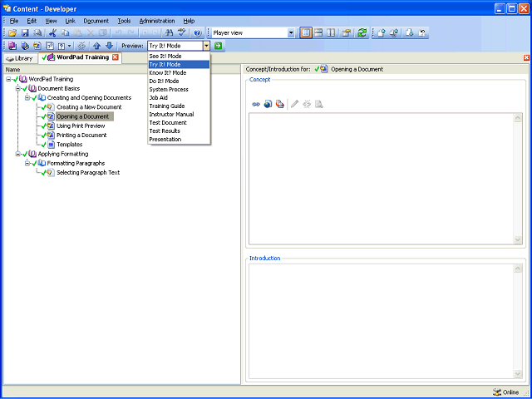
Task: Click the Link Topic toolbar icon
Action: (x=37, y=46)
